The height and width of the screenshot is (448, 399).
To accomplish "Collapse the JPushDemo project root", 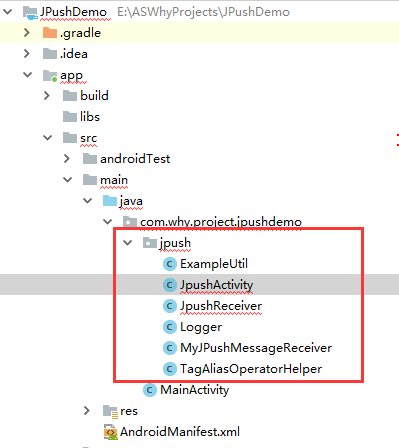I will pos(7,12).
